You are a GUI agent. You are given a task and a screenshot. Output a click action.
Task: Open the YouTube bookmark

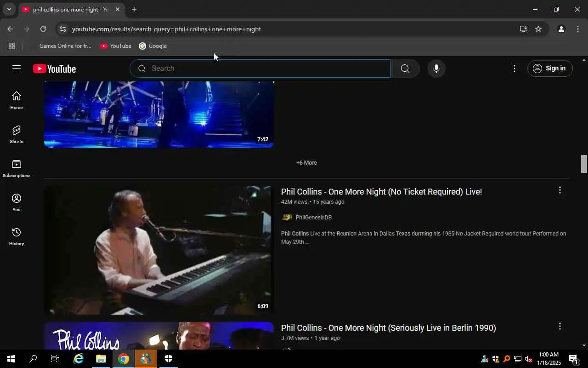pyautogui.click(x=116, y=46)
